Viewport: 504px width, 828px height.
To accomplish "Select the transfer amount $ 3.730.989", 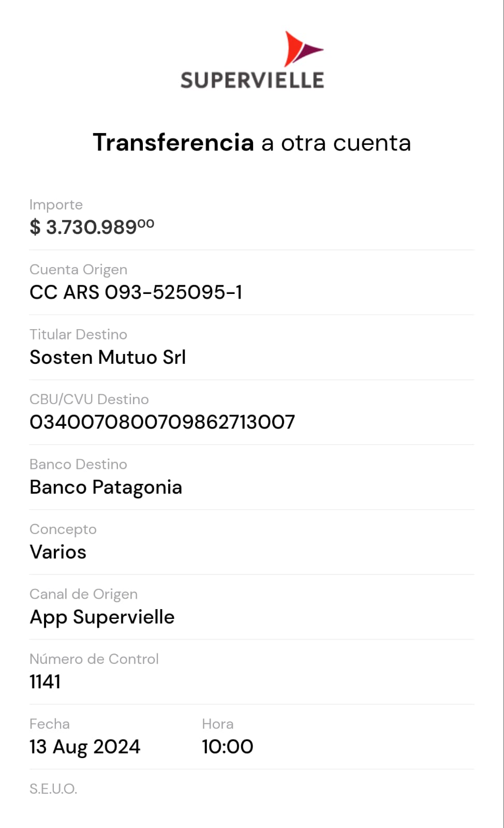I will point(92,227).
